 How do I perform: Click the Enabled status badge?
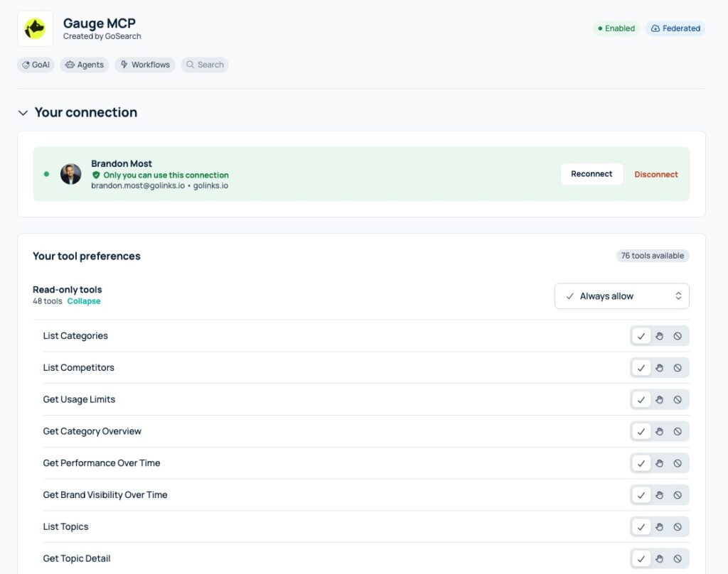[x=616, y=28]
